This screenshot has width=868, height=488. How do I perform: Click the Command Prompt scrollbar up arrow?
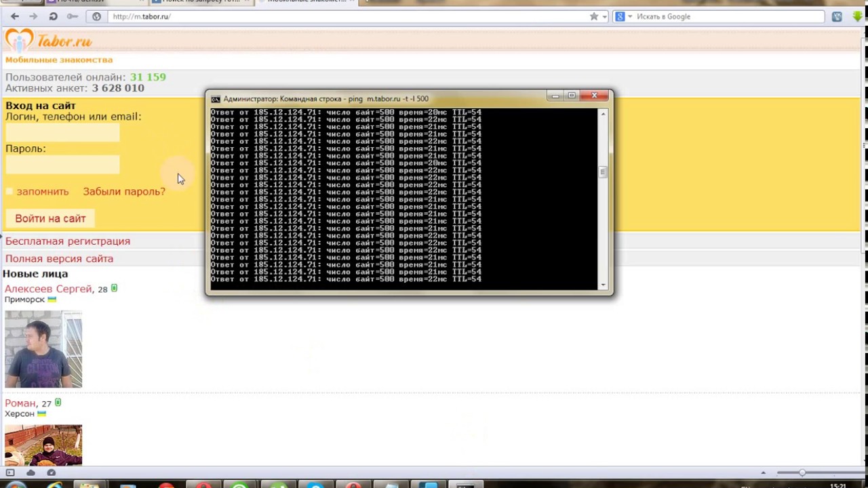pyautogui.click(x=603, y=113)
